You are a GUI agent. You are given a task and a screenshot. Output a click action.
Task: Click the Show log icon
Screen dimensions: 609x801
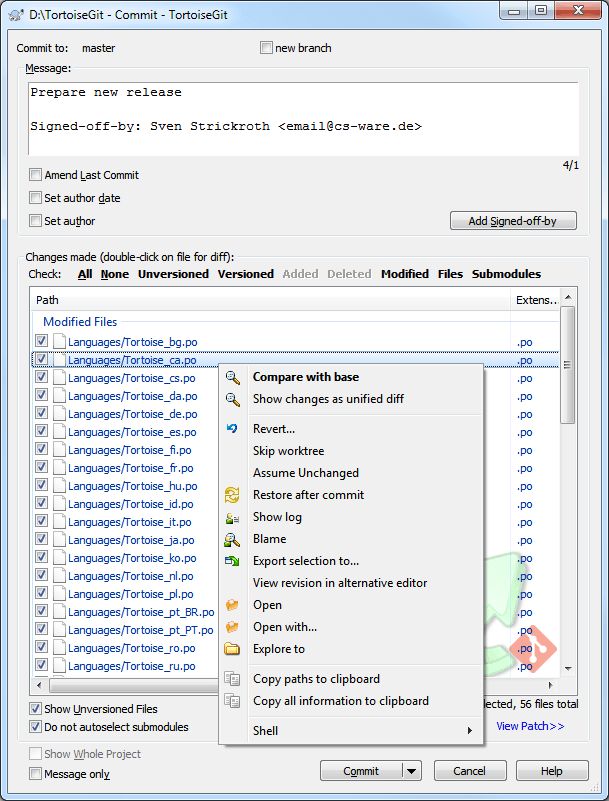pyautogui.click(x=232, y=518)
